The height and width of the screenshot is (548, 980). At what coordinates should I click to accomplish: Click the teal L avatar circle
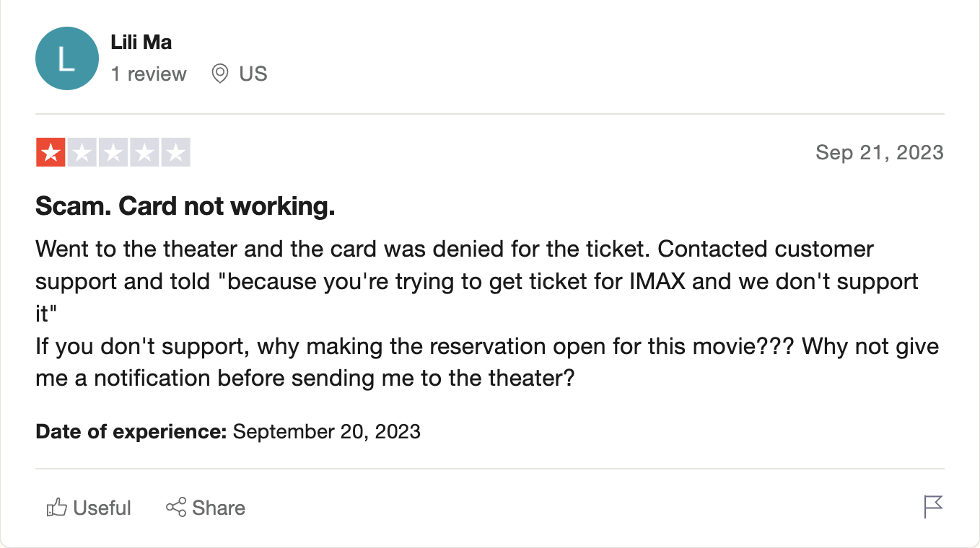66,58
